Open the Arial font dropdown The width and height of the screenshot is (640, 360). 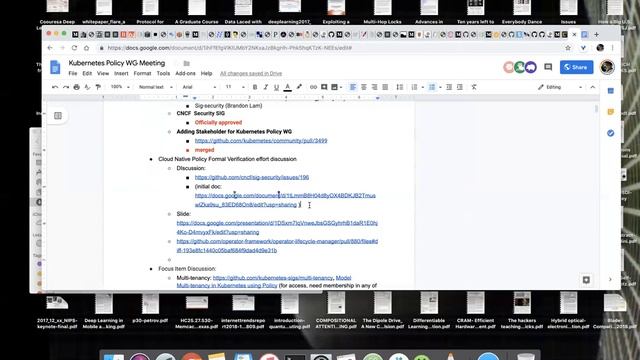coord(199,87)
